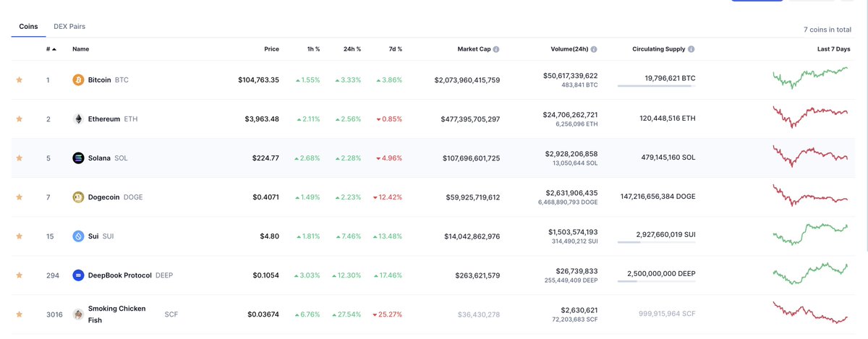Click the Sui logo icon
This screenshot has height=339, width=868.
(78, 236)
